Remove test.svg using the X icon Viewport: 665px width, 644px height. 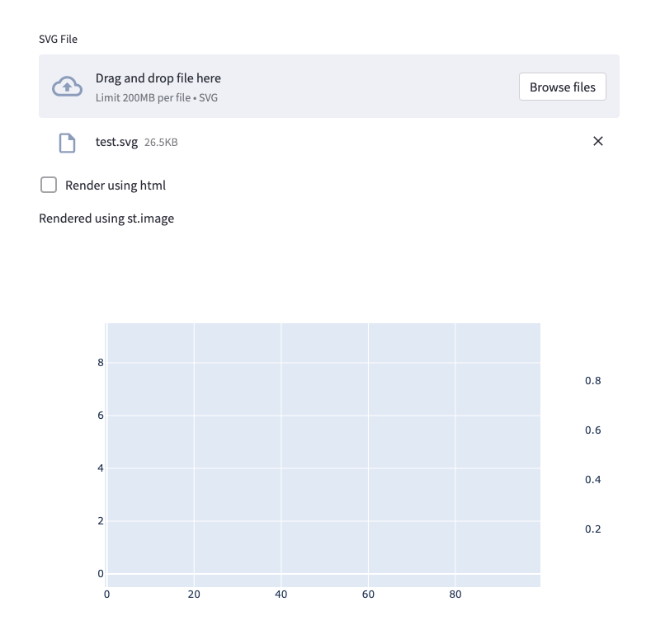click(x=598, y=141)
